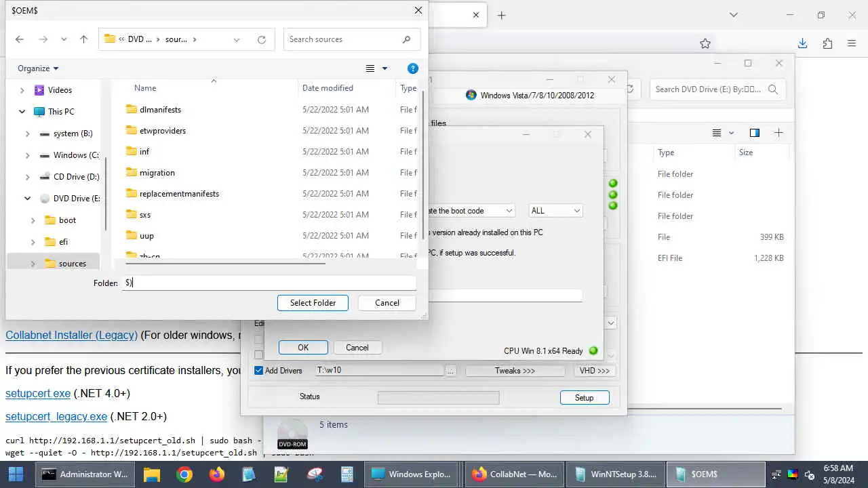Click the Select Folder button
The height and width of the screenshot is (488, 868).
(313, 303)
